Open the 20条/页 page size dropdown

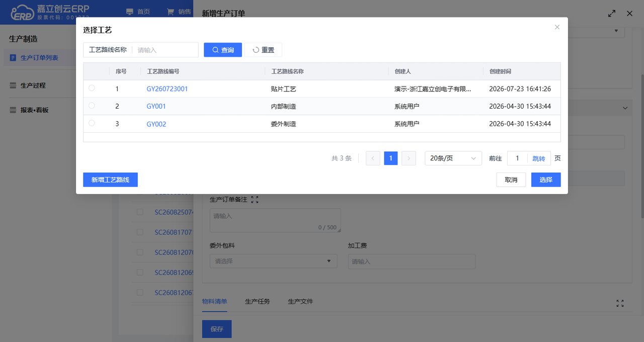[x=453, y=158]
